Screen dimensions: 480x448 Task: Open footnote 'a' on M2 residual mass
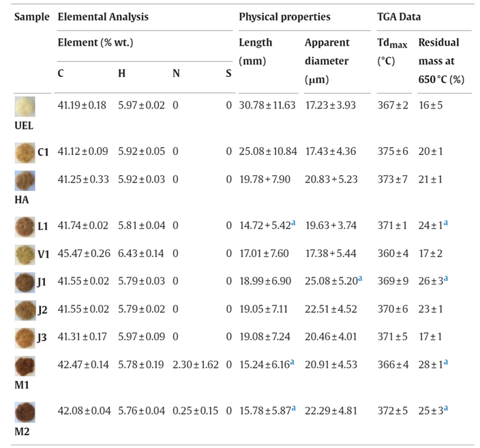(446, 409)
